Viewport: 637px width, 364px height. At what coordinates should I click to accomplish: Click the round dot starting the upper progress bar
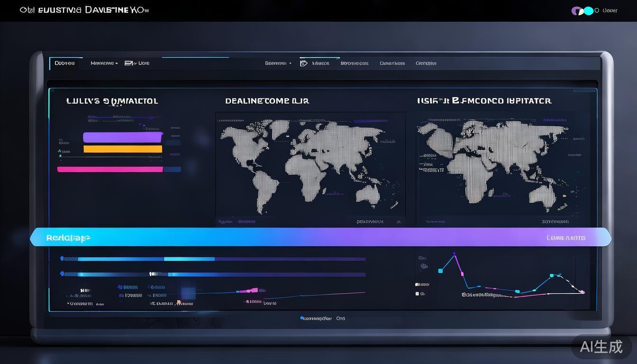(x=62, y=259)
